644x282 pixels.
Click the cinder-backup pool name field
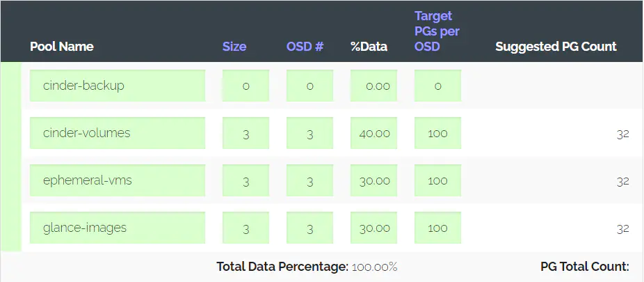pyautogui.click(x=117, y=86)
